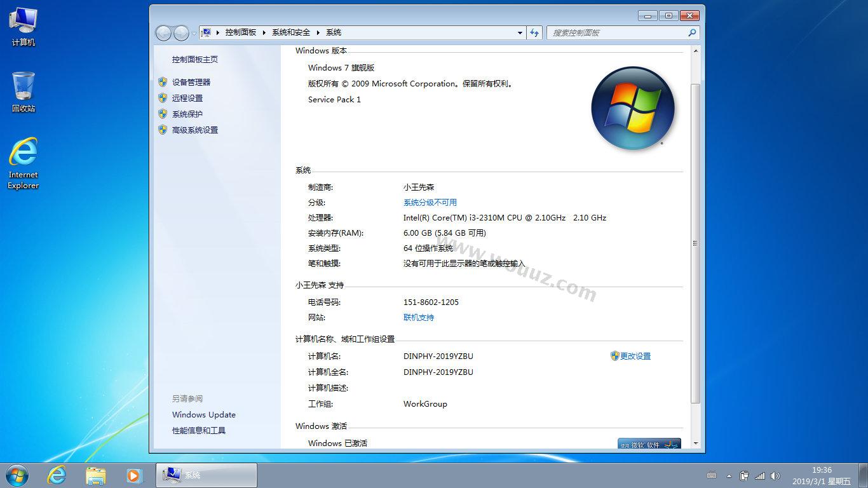The image size is (868, 488).
Task: Click phone number 151-8602-1205
Action: (431, 302)
